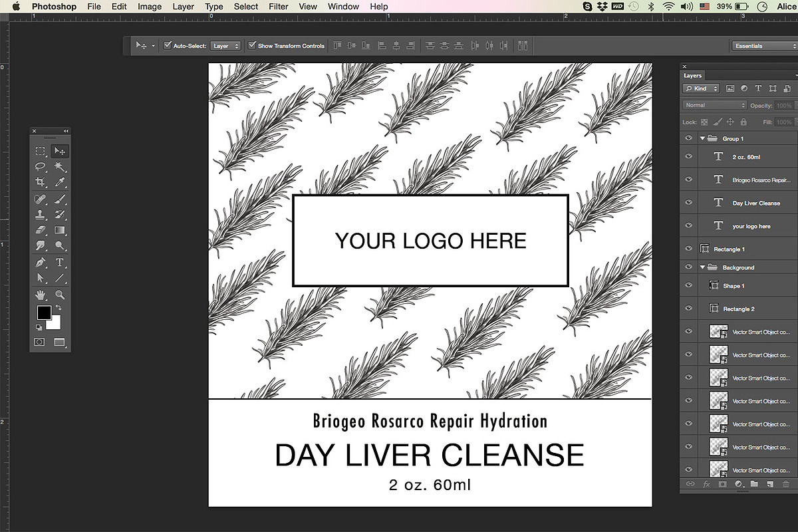Collapse the Tools panel with double arrows
Image resolution: width=798 pixels, height=532 pixels.
(66, 131)
